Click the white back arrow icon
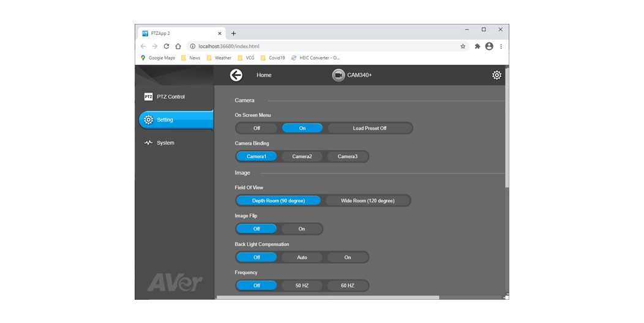 tap(236, 75)
